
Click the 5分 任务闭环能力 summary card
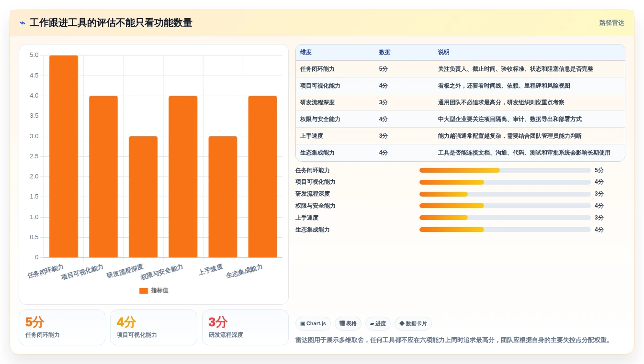click(62, 327)
